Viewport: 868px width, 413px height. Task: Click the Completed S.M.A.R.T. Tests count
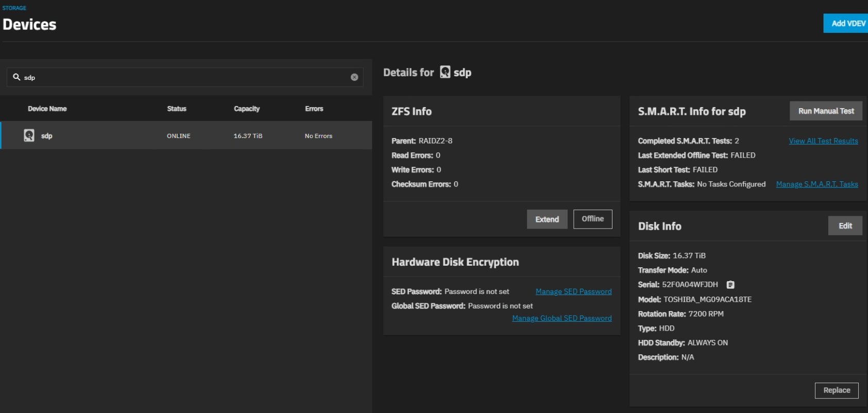point(737,141)
